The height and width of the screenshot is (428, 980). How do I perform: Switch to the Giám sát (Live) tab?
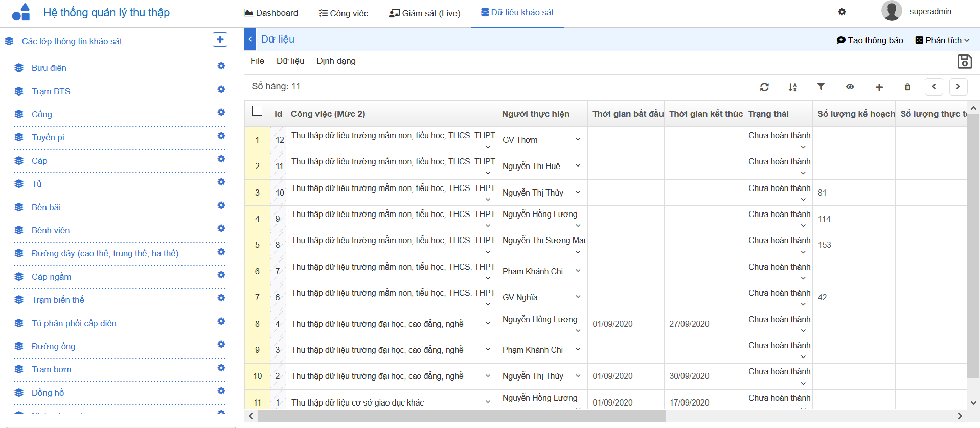pos(425,13)
